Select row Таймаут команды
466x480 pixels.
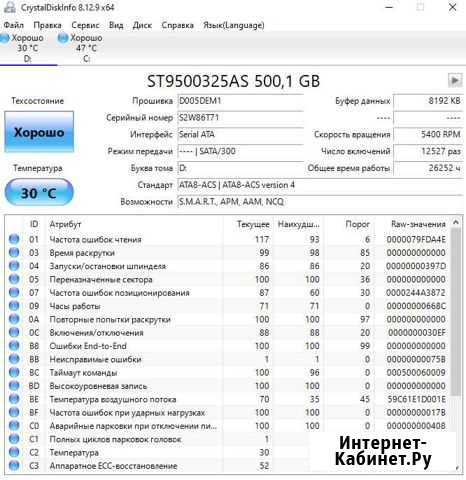tap(227, 372)
